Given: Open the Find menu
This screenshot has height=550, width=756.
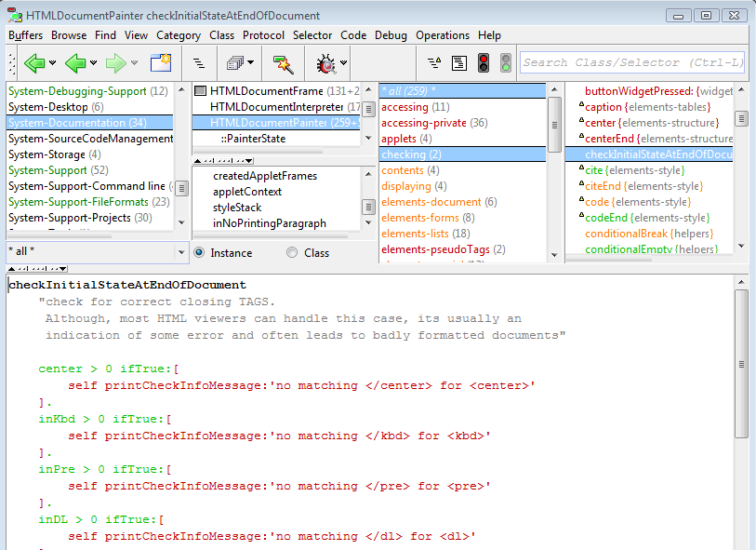Looking at the screenshot, I should click(105, 35).
